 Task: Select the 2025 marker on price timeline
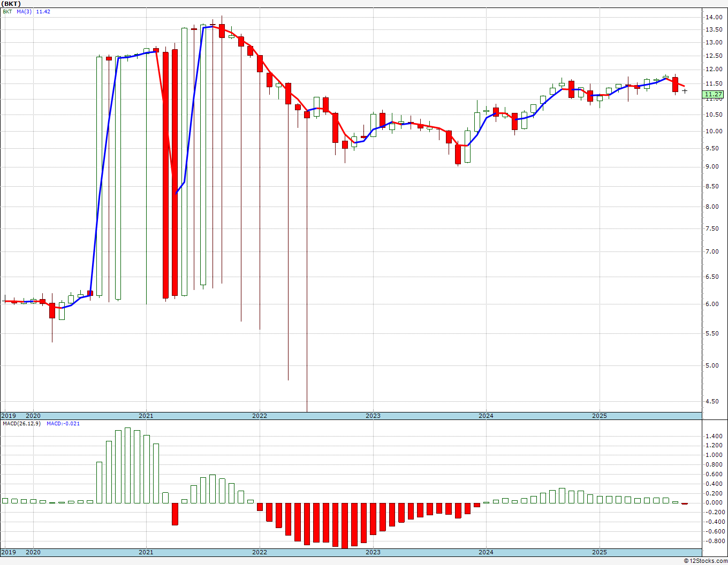click(x=600, y=416)
